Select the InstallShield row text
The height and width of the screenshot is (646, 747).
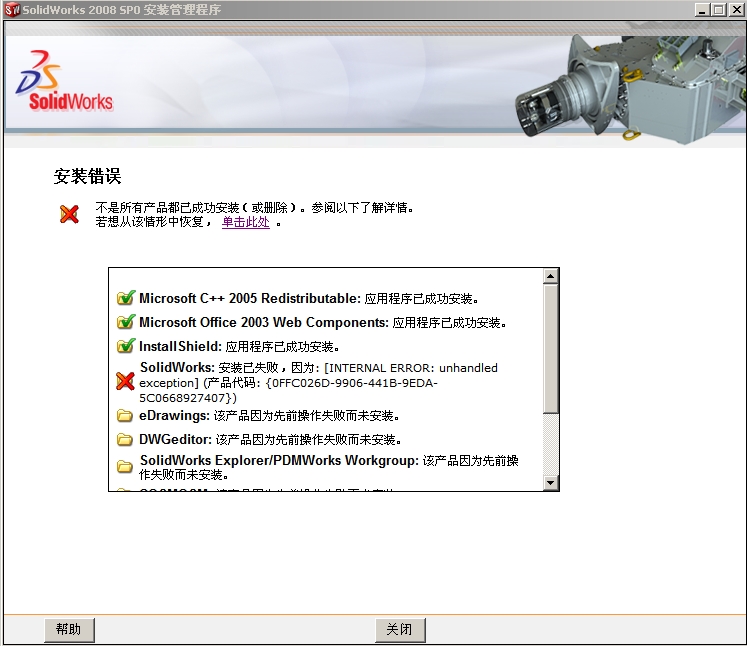click(239, 346)
